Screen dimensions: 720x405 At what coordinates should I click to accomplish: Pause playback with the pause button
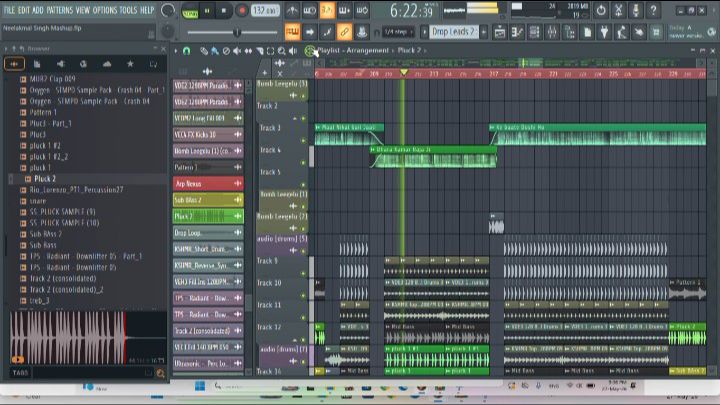click(207, 11)
